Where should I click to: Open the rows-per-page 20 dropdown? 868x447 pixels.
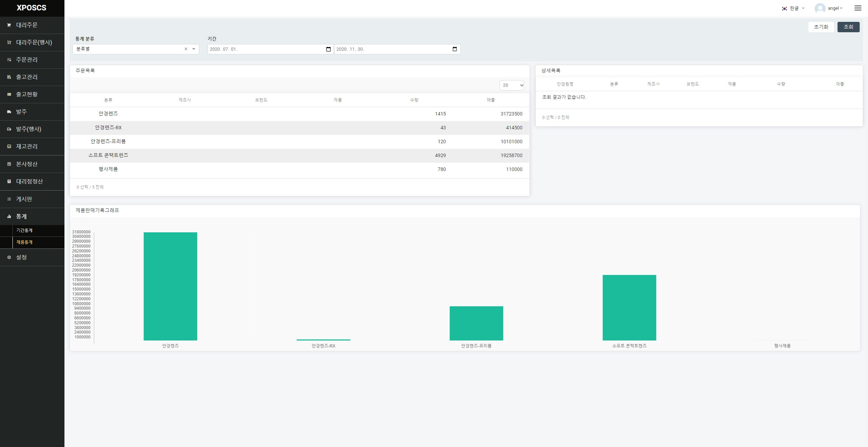click(511, 85)
